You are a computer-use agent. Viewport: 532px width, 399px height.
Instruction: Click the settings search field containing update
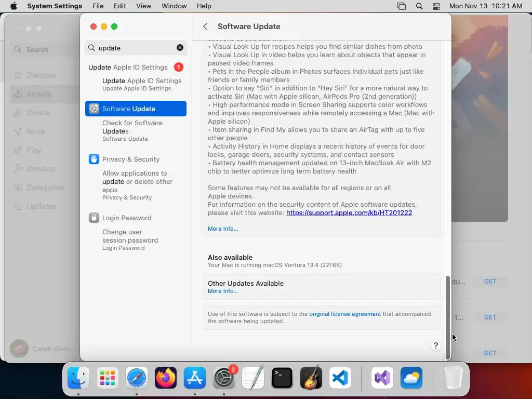pyautogui.click(x=136, y=48)
